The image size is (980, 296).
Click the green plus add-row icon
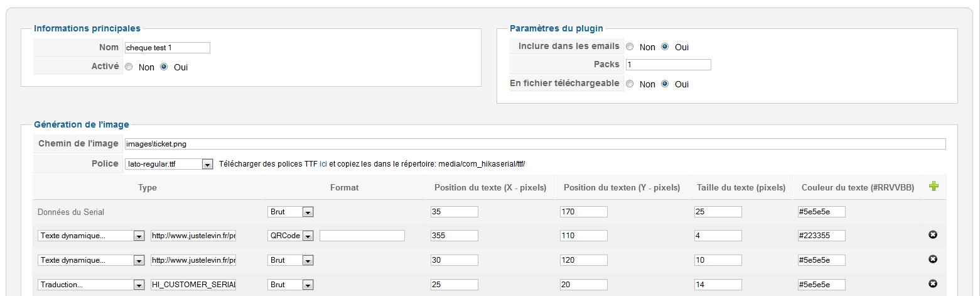click(x=934, y=186)
